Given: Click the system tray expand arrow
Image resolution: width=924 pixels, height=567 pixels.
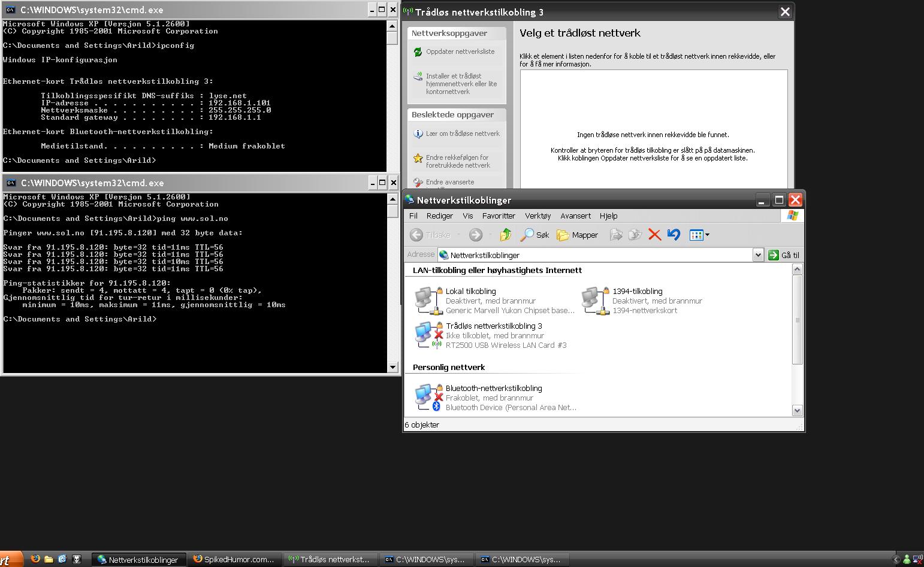Looking at the screenshot, I should (x=897, y=560).
